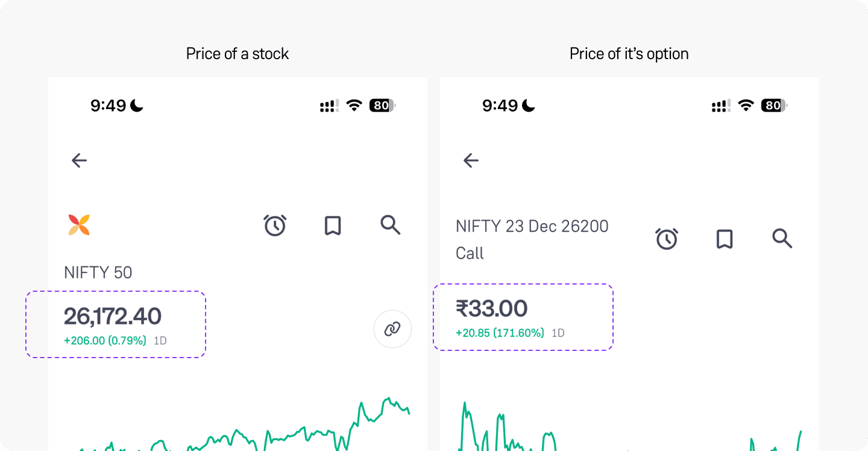Tap 1D period label under NIFTY 50
Image resolution: width=868 pixels, height=451 pixels.
tap(160, 341)
